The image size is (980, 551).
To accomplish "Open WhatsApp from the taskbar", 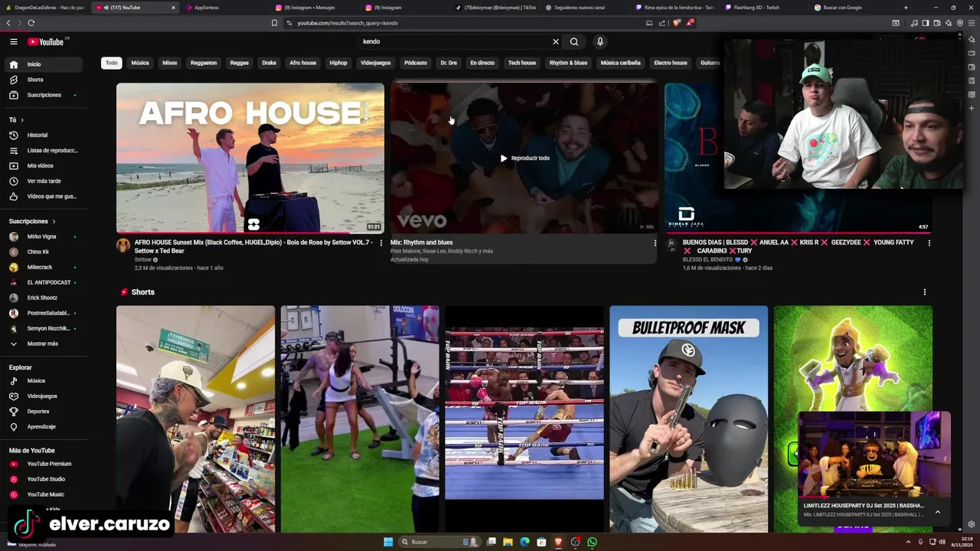I will click(x=592, y=542).
